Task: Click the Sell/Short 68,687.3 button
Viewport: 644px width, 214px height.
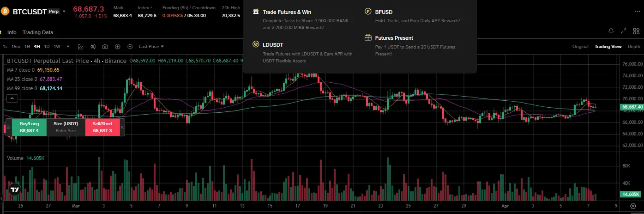Action: [102, 127]
